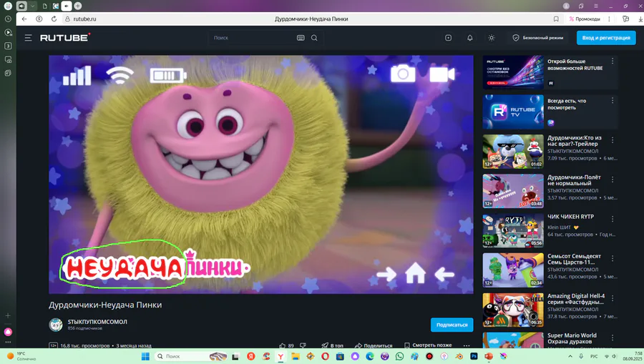Open Alice assistant icon in sidebar
The height and width of the screenshot is (364, 644).
coord(8,332)
